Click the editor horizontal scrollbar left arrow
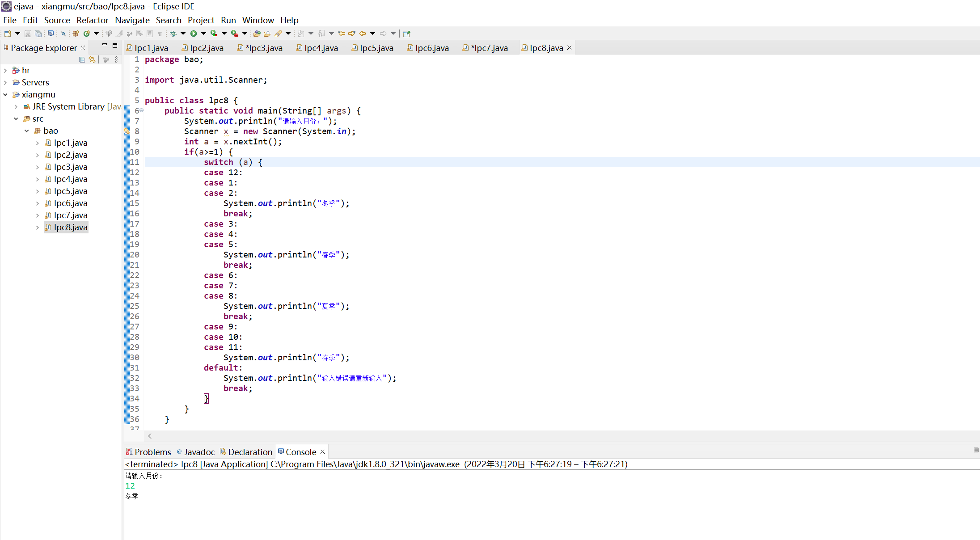 tap(150, 436)
